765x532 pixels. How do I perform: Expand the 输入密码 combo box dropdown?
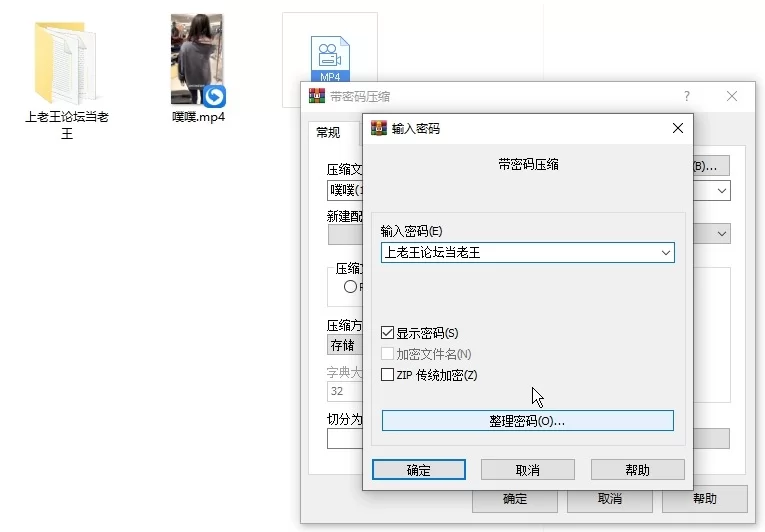pos(665,252)
